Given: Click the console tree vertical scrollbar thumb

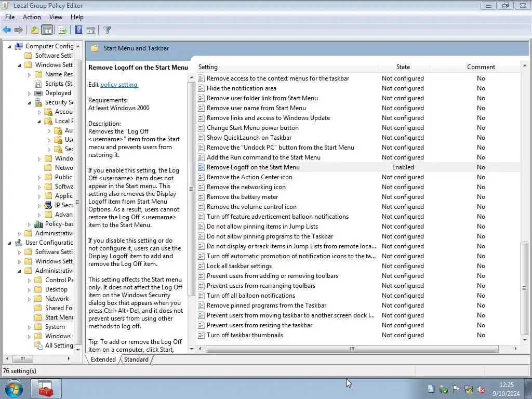Looking at the screenshot, I should pos(78,202).
